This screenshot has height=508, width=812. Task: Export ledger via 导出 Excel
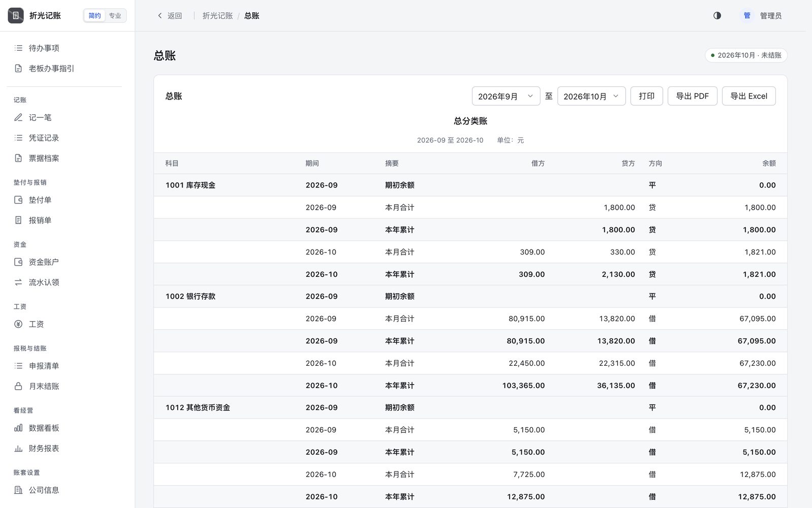click(x=749, y=96)
